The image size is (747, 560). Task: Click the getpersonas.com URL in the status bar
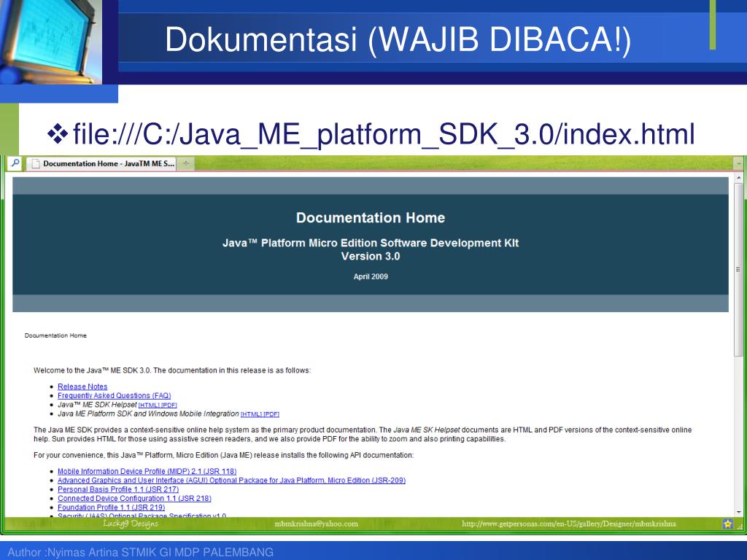point(569,524)
